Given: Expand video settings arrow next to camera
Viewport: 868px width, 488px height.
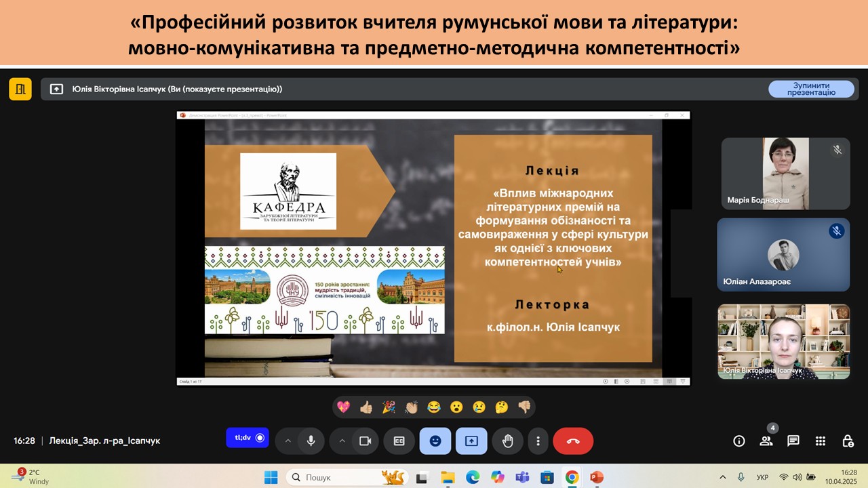Looking at the screenshot, I should pyautogui.click(x=342, y=441).
